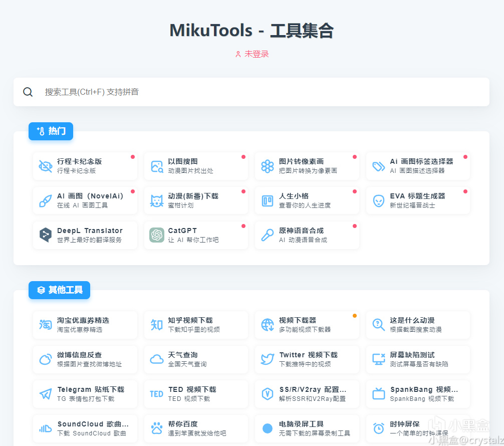Click subtitle 解析SSR和V2Ray配置
Image resolution: width=504 pixels, height=446 pixels.
tap(312, 399)
